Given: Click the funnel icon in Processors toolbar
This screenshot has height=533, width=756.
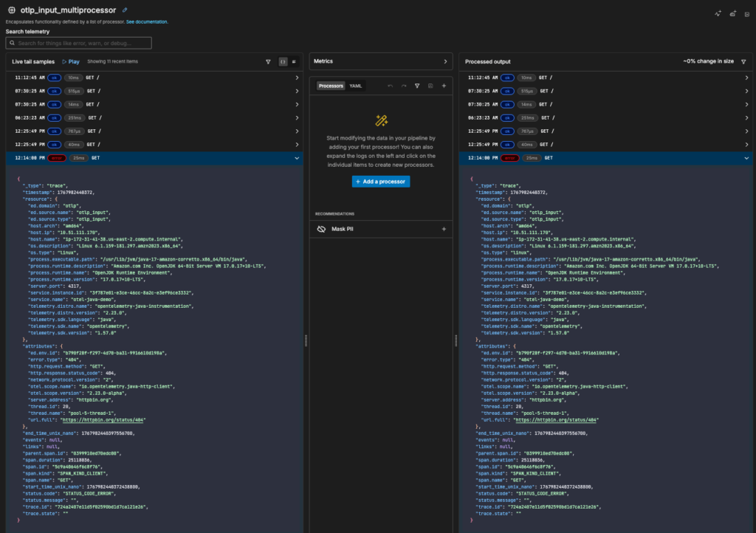Looking at the screenshot, I should click(x=417, y=86).
